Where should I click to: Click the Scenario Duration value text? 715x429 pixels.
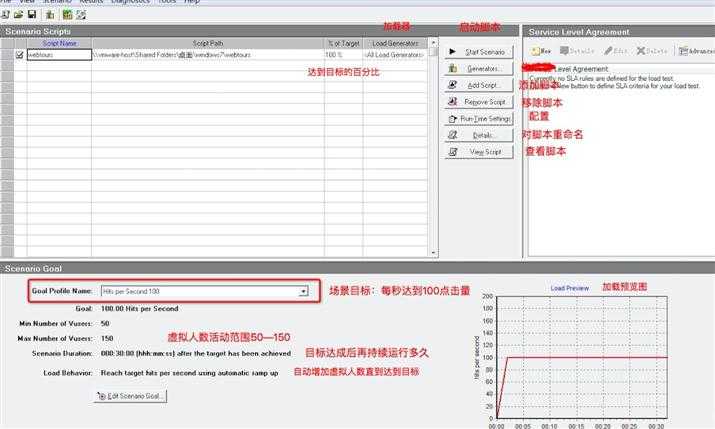tap(196, 353)
